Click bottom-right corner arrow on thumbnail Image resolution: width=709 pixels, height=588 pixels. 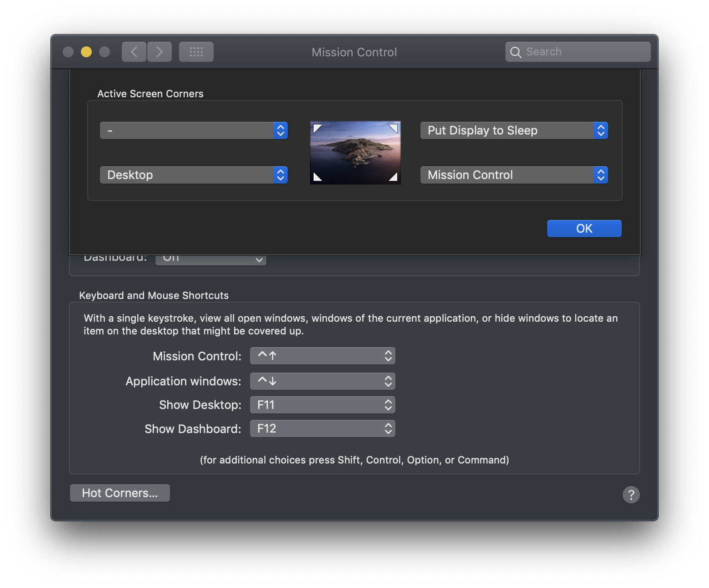coord(393,177)
